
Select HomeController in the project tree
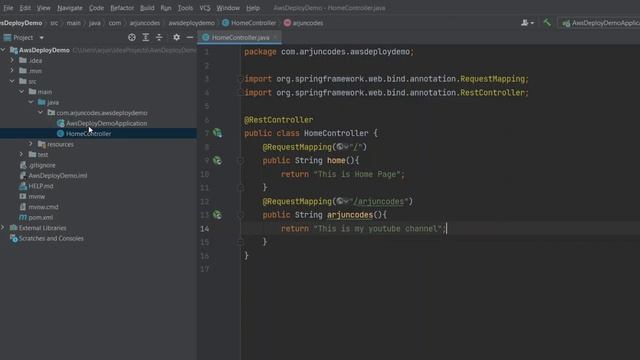[x=88, y=133]
